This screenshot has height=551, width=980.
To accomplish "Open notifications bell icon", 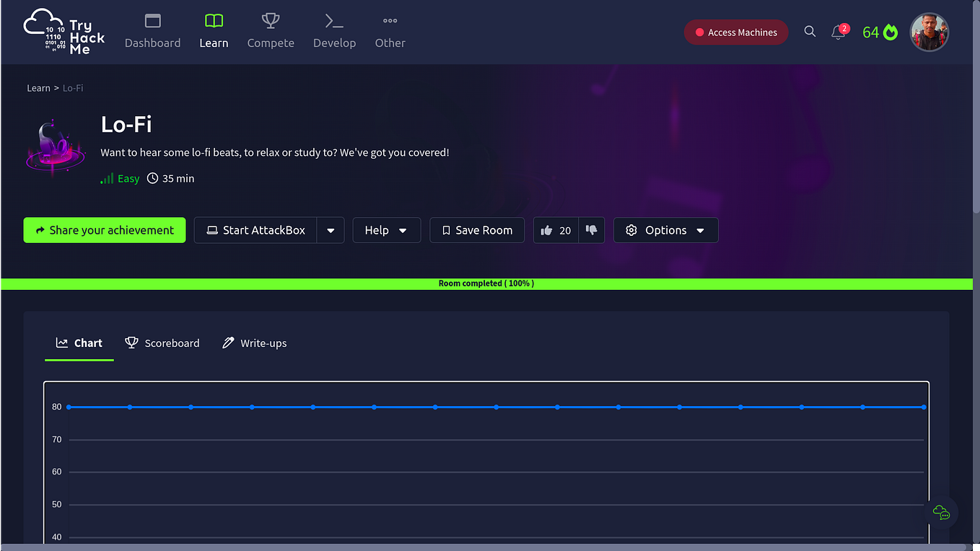I will [x=838, y=32].
